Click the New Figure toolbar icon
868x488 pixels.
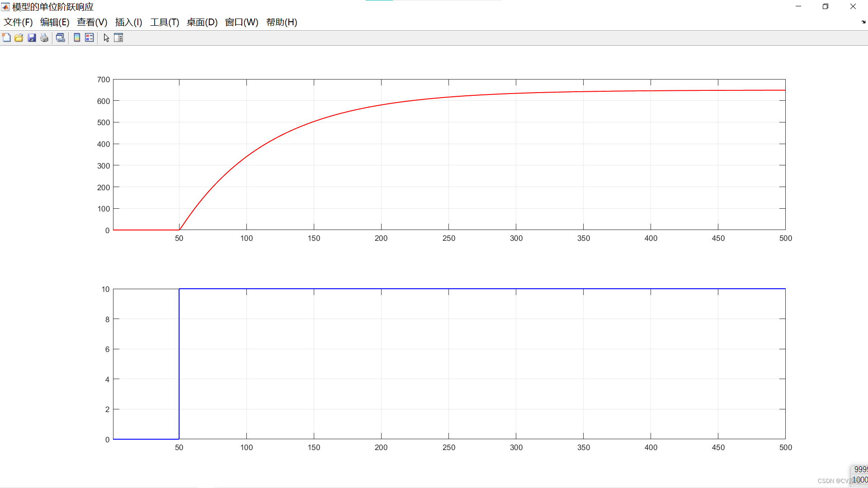(6, 38)
